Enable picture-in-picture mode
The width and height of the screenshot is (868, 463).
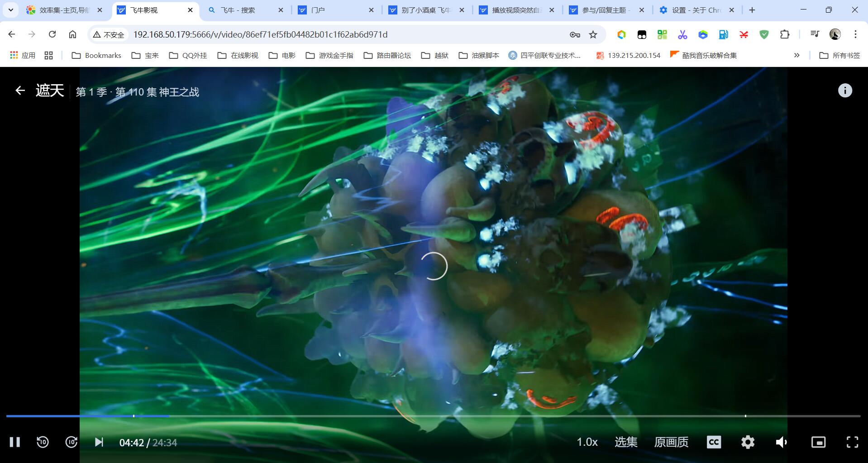pyautogui.click(x=818, y=442)
